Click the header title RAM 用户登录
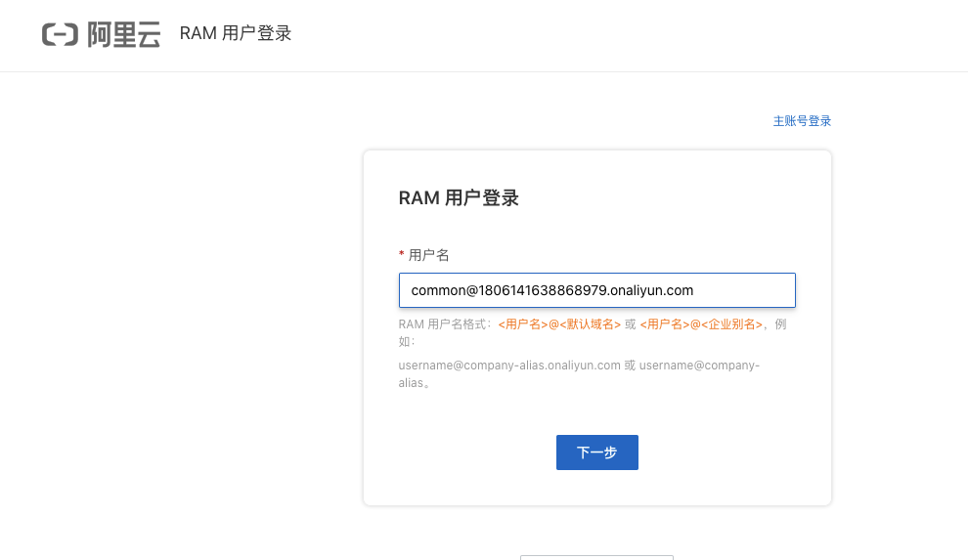 236,33
